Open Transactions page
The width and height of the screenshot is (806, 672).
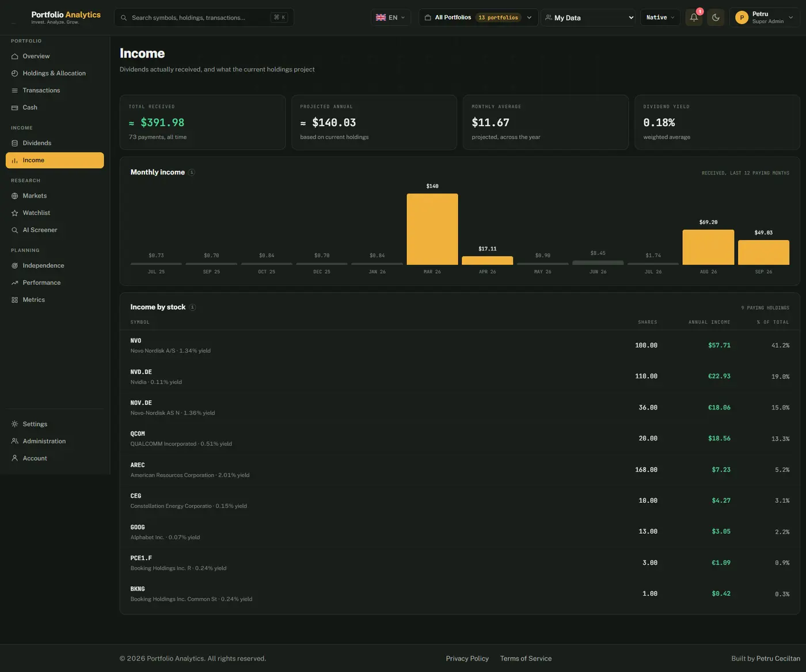click(55, 90)
